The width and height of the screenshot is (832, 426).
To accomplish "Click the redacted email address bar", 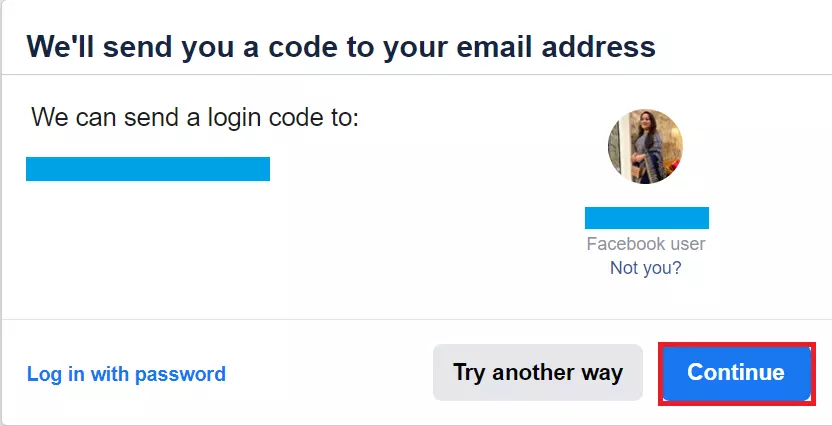I will 148,169.
